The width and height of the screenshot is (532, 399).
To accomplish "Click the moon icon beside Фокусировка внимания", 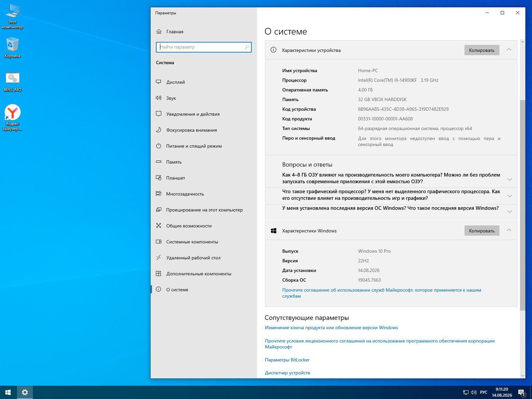I will tap(159, 130).
